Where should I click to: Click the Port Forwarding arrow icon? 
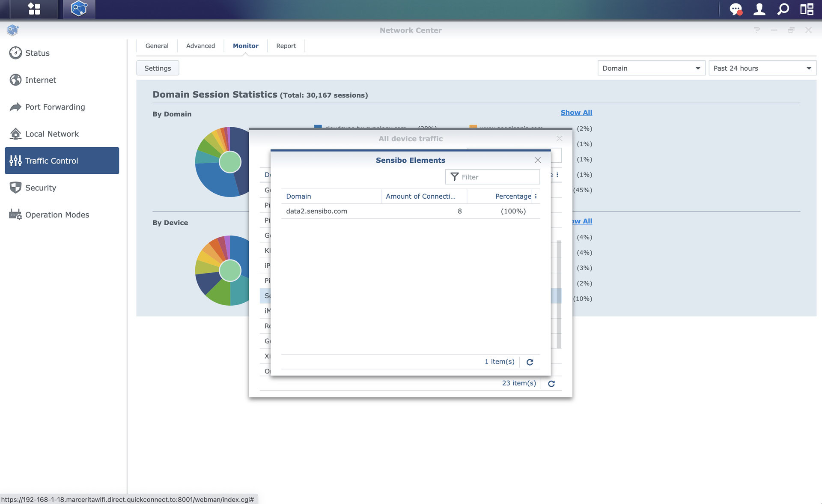click(x=15, y=107)
